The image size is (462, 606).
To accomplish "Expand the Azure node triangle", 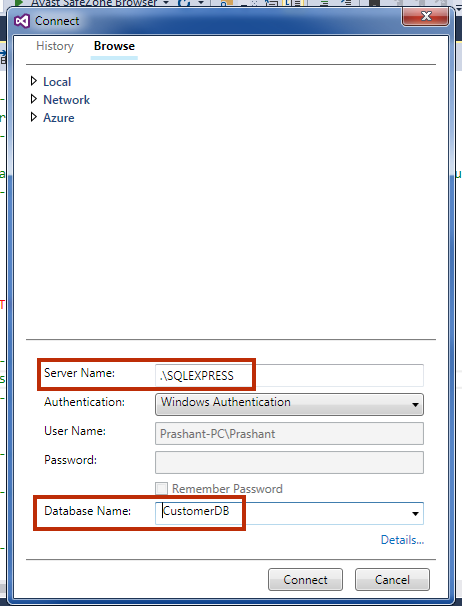I will [34, 117].
